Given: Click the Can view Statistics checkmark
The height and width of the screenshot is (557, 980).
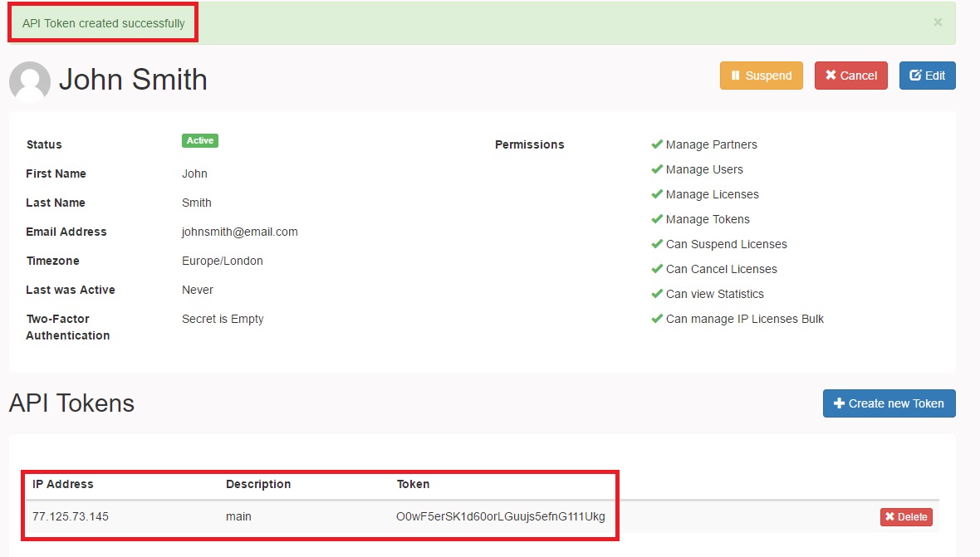Looking at the screenshot, I should tap(657, 294).
